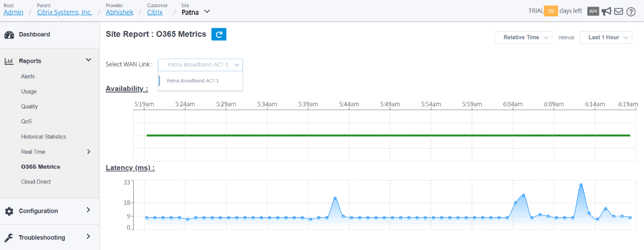Open the announcements megaphone icon
The width and height of the screenshot is (644, 250).
(606, 11)
